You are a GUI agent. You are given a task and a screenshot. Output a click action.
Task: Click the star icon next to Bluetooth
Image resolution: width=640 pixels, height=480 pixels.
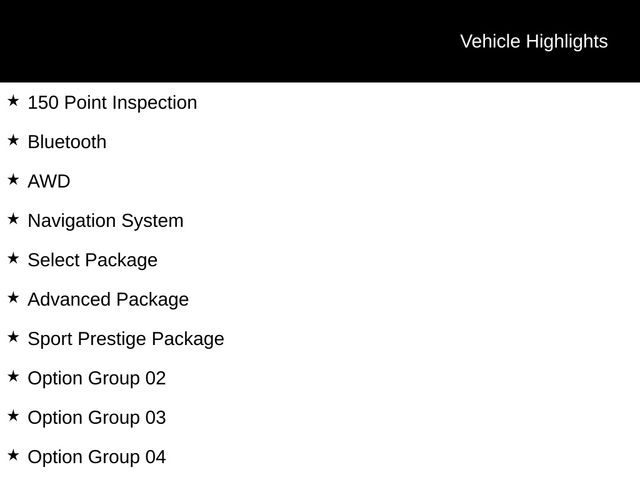coord(13,141)
